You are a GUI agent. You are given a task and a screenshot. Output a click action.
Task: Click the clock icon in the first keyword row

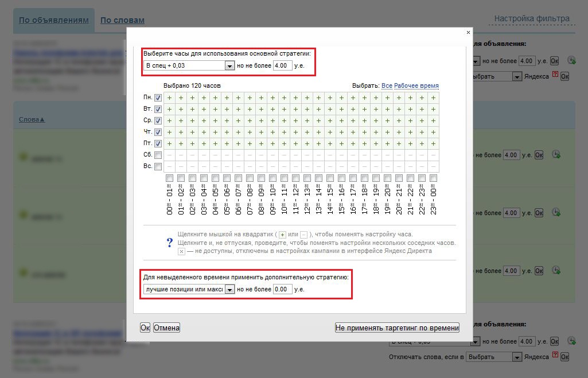pos(556,154)
